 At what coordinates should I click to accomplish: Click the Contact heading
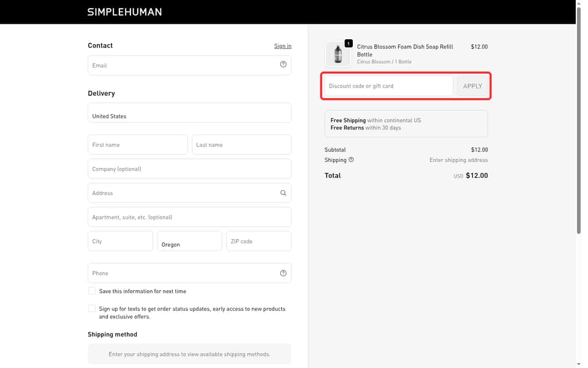100,45
